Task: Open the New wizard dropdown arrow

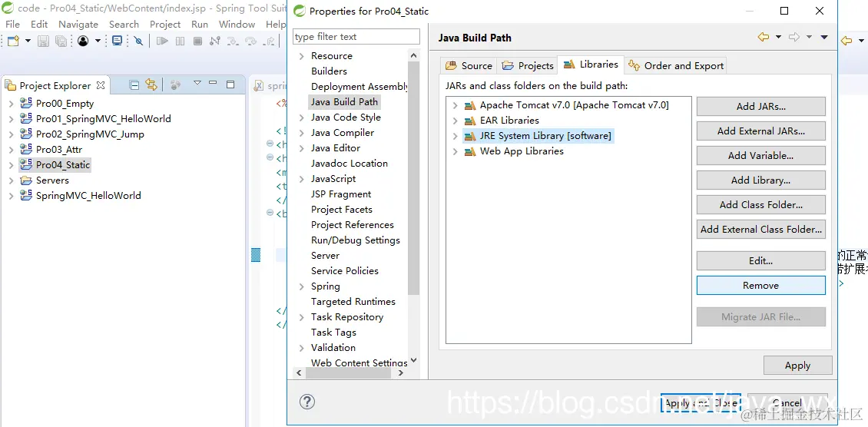Action: point(27,41)
